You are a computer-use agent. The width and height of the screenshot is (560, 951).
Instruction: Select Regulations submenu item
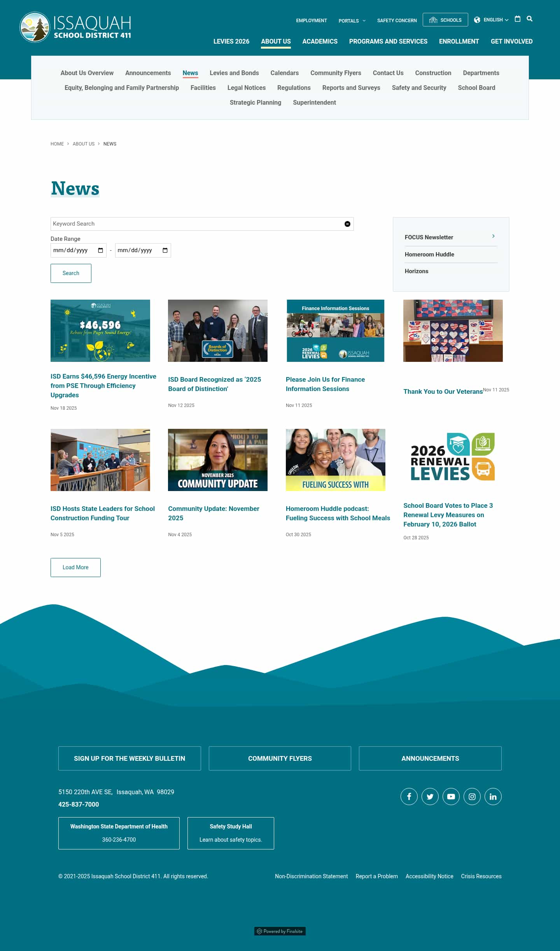tap(294, 88)
